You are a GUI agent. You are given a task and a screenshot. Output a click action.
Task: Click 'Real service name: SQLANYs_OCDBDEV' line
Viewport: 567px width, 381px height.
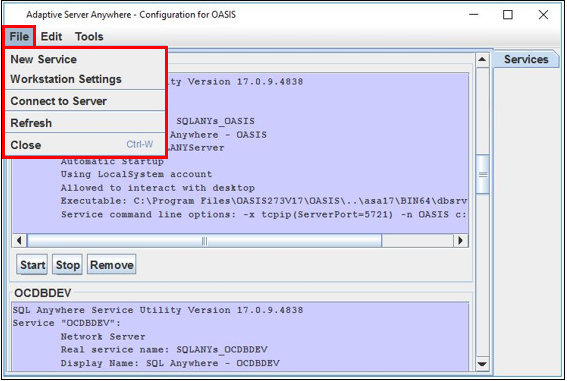[164, 350]
